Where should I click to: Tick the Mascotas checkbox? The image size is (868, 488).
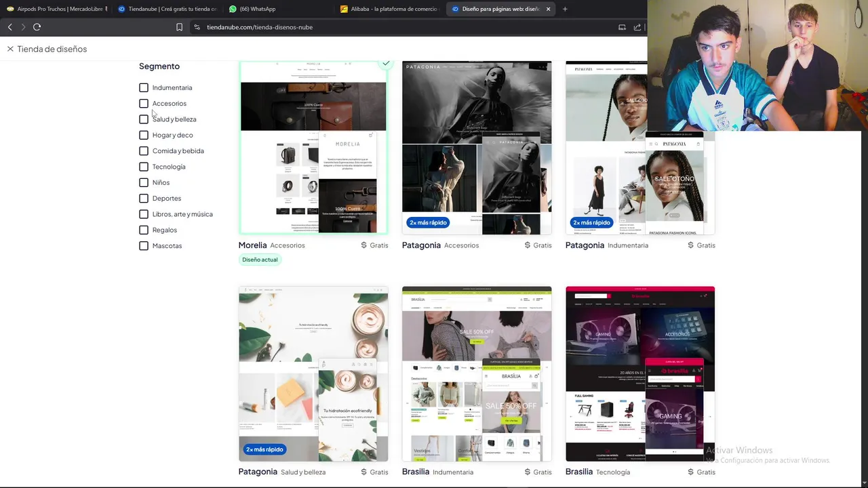(144, 246)
